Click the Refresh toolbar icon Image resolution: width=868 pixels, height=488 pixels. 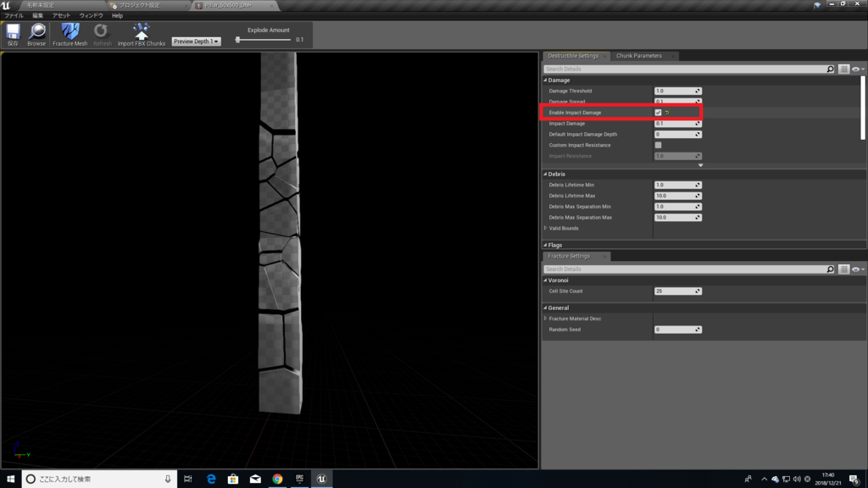coord(102,34)
